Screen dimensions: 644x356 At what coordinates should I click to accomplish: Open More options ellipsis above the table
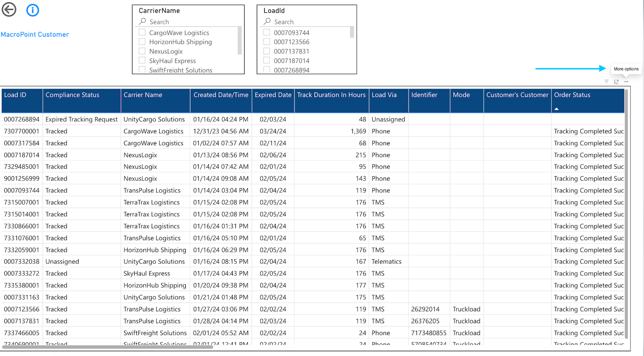pyautogui.click(x=626, y=82)
